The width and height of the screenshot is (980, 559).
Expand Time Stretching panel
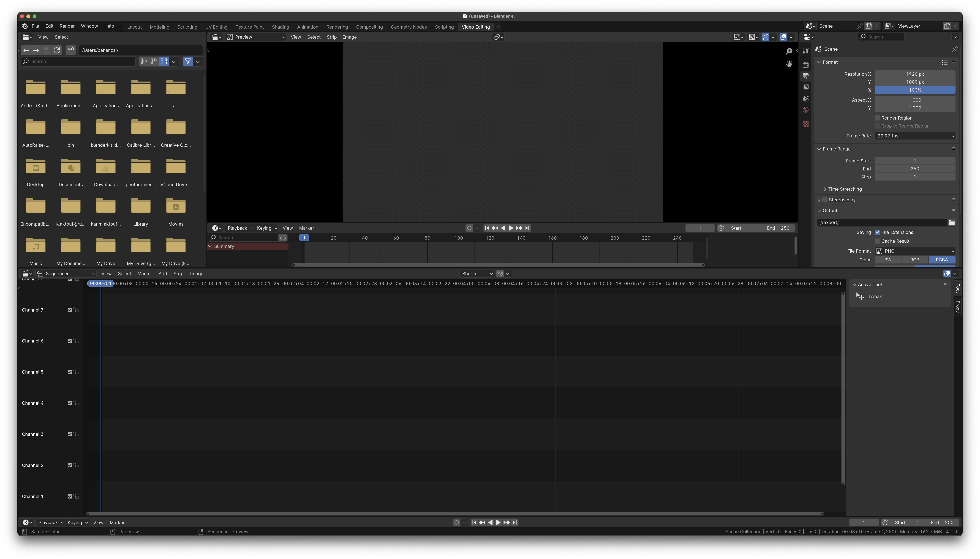(845, 189)
